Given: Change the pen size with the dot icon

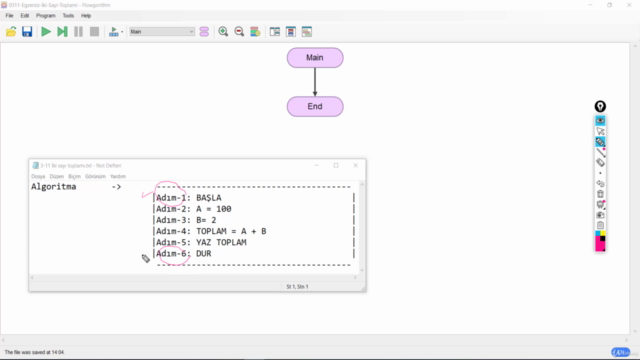Looking at the screenshot, I should point(600,173).
